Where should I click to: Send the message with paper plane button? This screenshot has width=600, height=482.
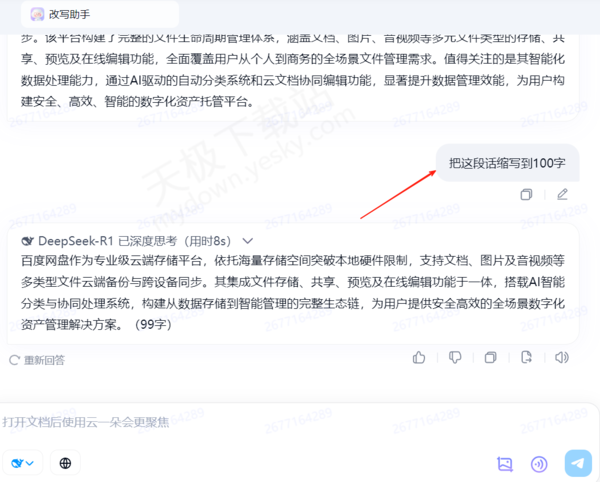point(578,463)
